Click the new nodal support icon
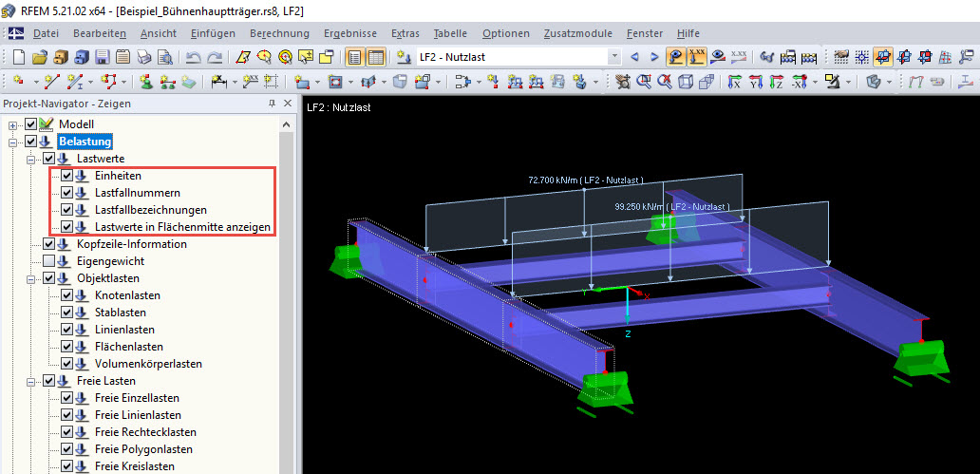This screenshot has width=980, height=474. tap(146, 82)
